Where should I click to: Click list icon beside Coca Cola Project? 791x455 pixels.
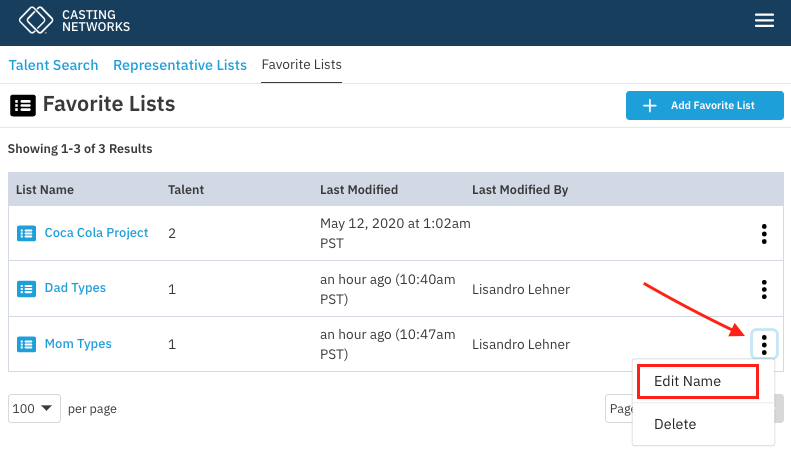26,234
